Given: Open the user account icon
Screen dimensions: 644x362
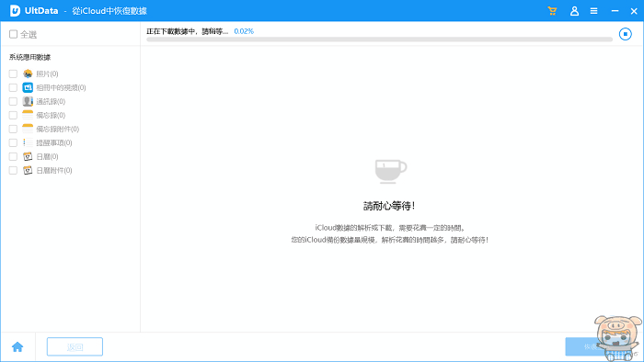Looking at the screenshot, I should point(574,11).
